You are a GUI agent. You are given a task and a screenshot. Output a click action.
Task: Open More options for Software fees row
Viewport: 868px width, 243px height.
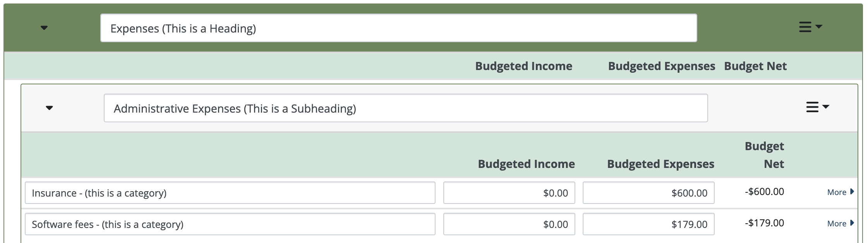841,223
